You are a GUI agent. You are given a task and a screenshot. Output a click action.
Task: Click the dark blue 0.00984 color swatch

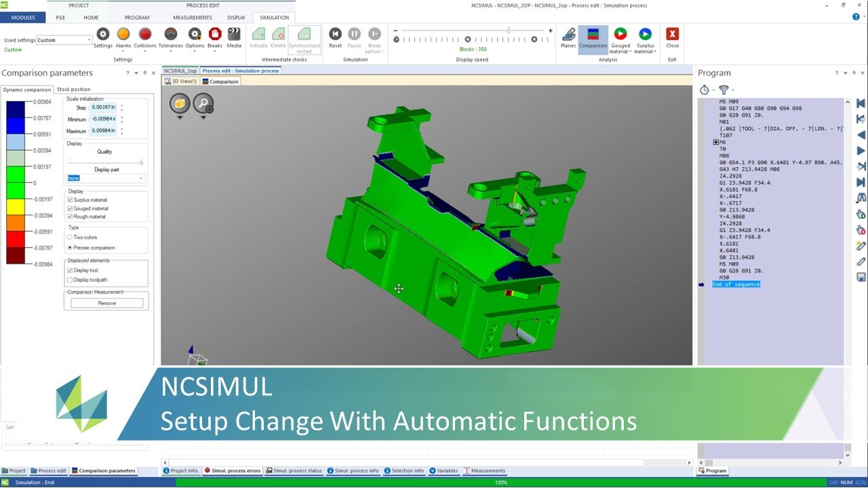pyautogui.click(x=15, y=110)
